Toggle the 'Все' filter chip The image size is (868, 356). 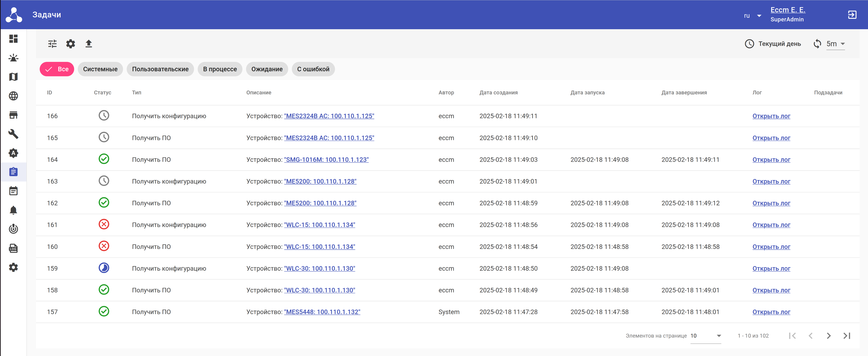coord(57,69)
